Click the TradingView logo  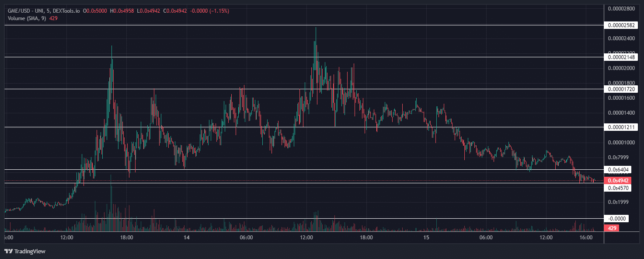click(25, 251)
